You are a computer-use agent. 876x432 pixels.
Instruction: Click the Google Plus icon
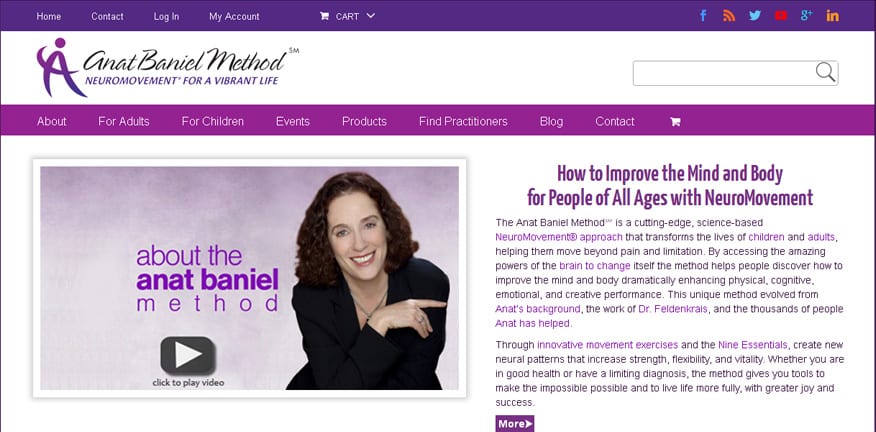coord(806,16)
